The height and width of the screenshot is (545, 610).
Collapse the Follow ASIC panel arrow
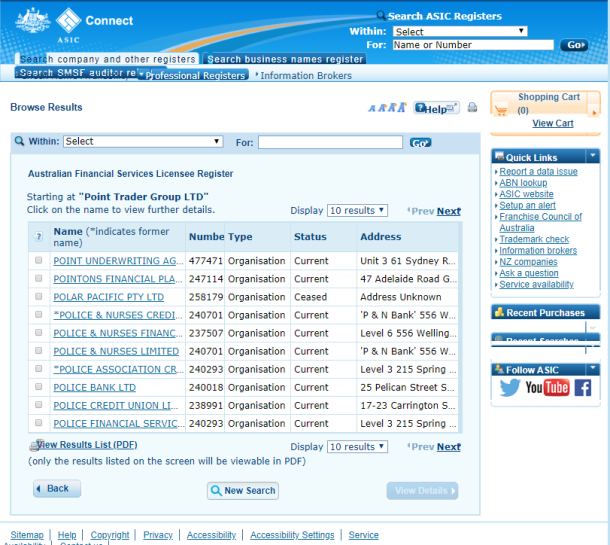pos(593,368)
